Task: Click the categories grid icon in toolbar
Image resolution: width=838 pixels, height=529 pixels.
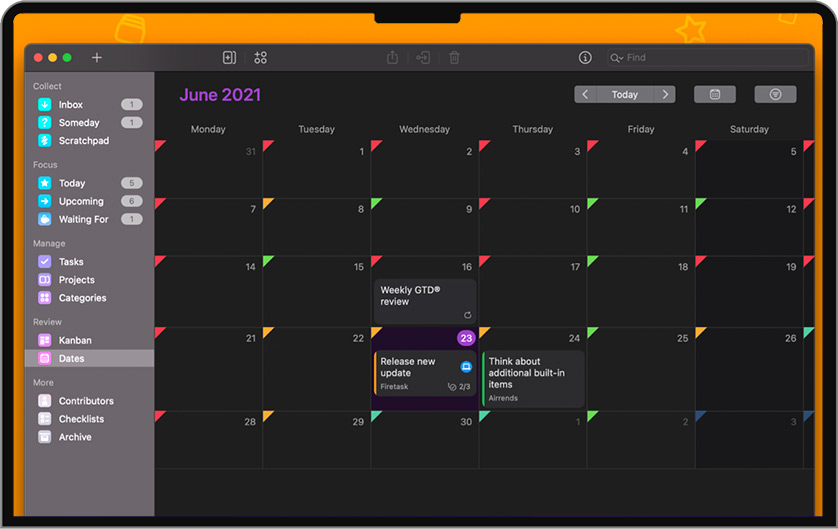Action: (260, 58)
